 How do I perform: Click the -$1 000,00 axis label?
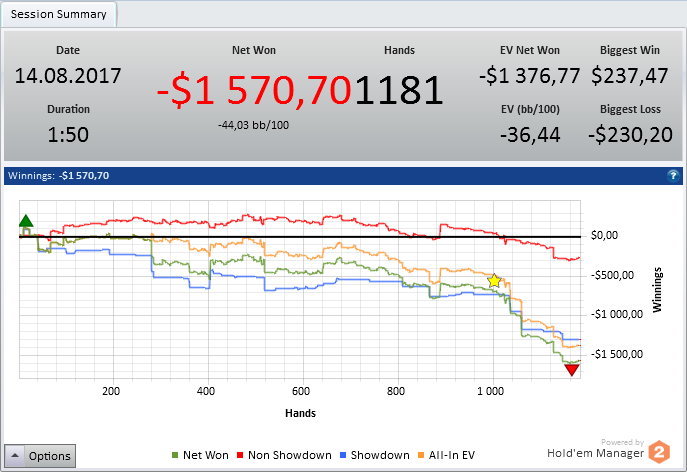[617, 314]
